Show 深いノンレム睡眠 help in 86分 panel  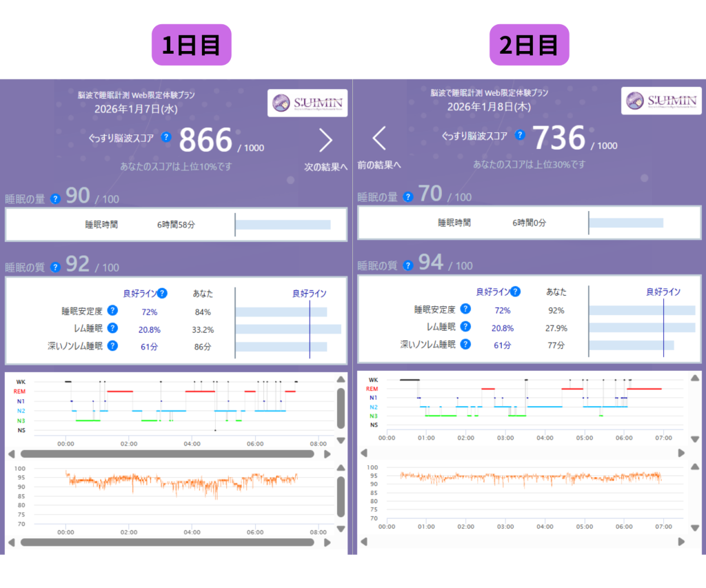[112, 346]
